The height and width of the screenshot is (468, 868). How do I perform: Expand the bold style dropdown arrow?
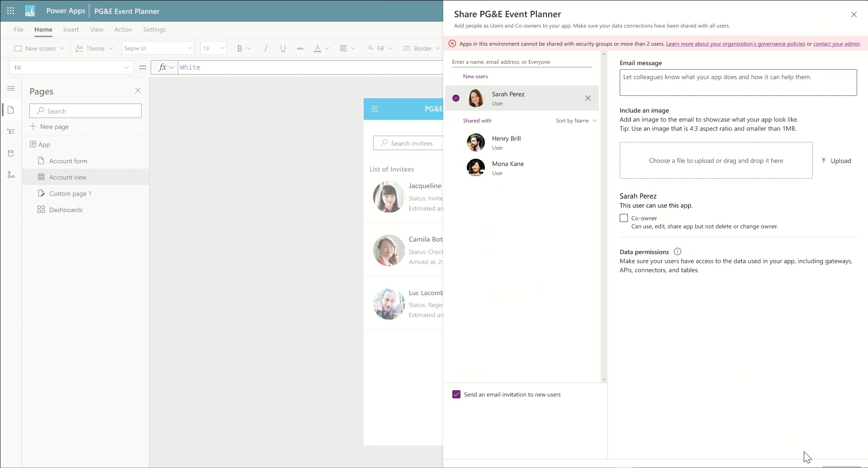pos(249,48)
